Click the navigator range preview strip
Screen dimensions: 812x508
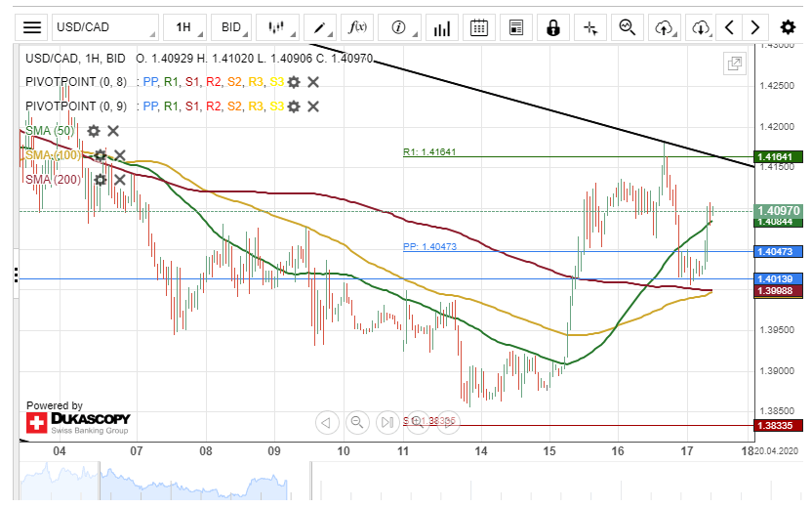pyautogui.click(x=390, y=481)
